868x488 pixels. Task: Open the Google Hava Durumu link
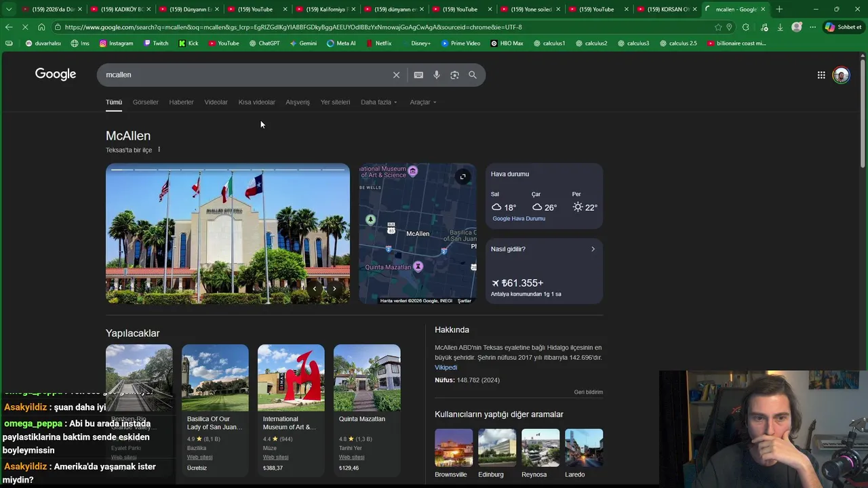(x=519, y=219)
